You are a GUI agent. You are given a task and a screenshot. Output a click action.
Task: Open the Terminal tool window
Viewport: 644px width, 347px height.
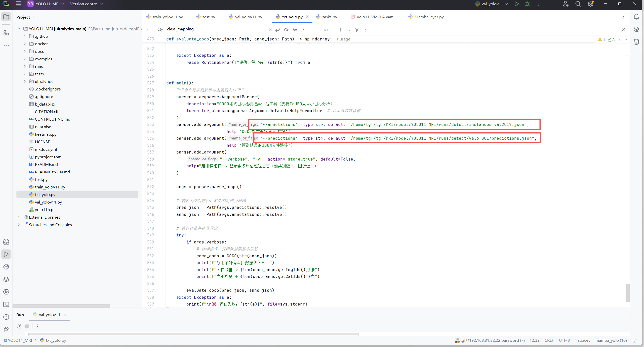[6, 304]
